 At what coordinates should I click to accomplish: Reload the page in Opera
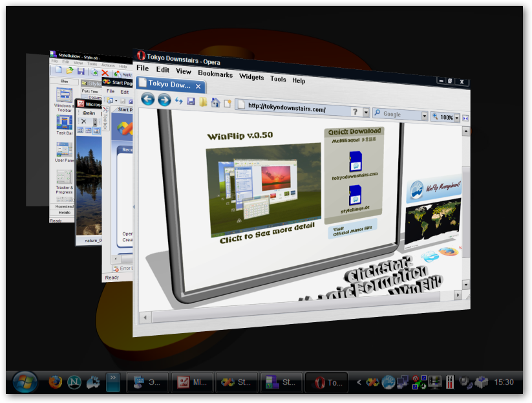click(179, 101)
